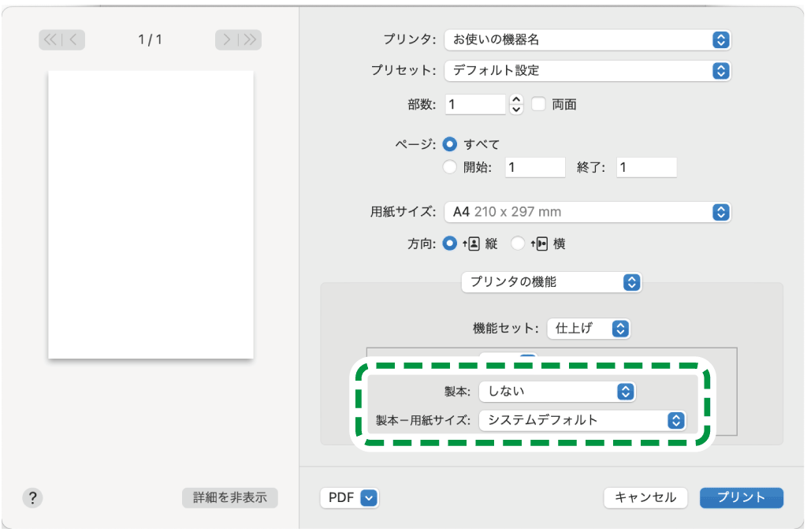Click the help question mark icon
The width and height of the screenshot is (807, 532).
click(32, 497)
